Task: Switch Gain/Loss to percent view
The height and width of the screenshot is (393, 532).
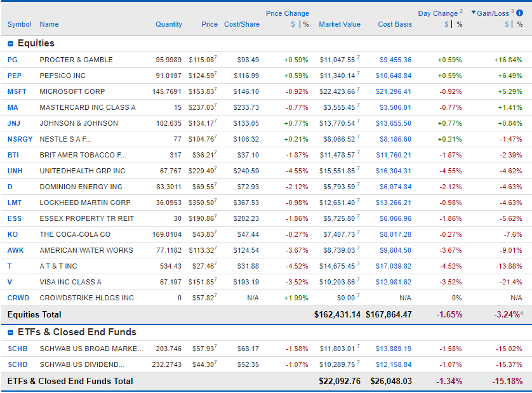Action: click(x=520, y=24)
